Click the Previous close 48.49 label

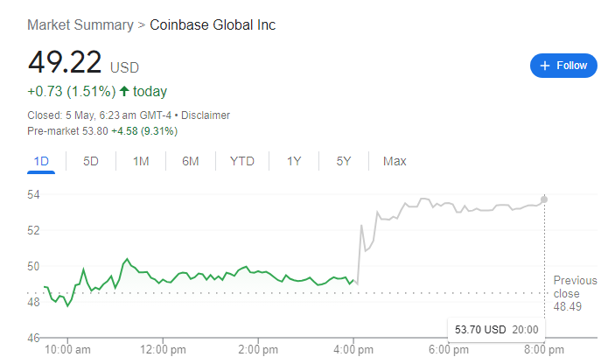click(x=575, y=293)
